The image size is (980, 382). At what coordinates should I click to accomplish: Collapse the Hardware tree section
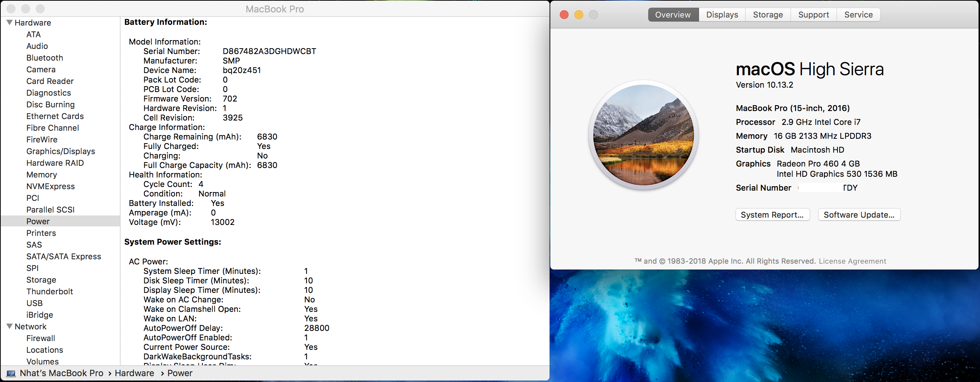point(10,22)
